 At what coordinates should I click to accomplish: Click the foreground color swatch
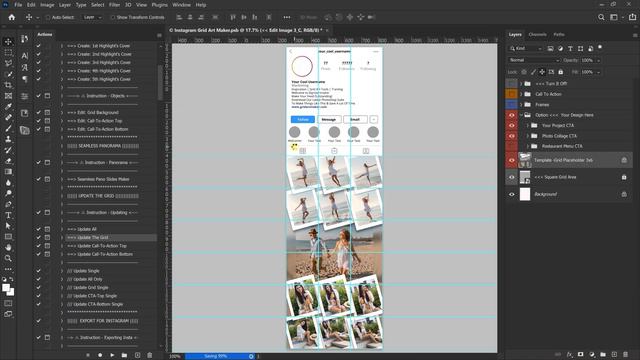(x=6, y=288)
